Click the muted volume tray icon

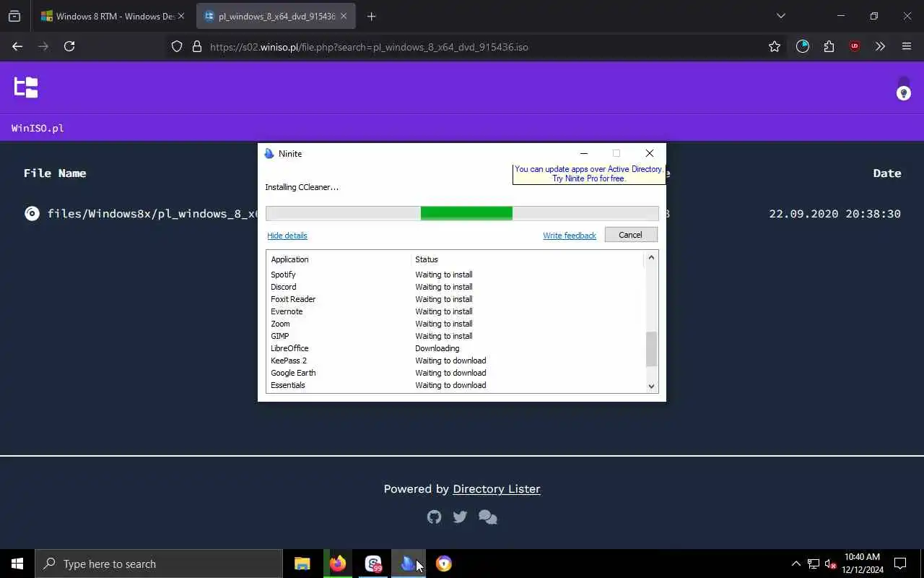(830, 564)
